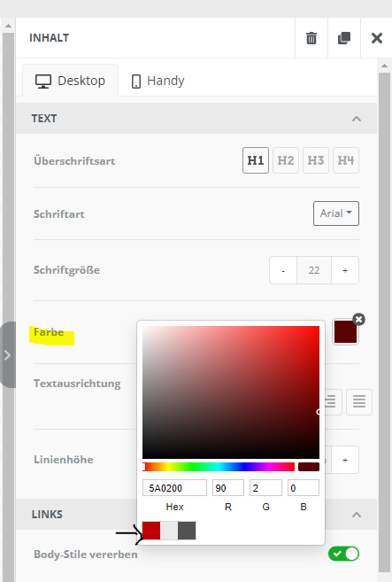Delete the content block with trash icon
This screenshot has width=392, height=582.
311,38
